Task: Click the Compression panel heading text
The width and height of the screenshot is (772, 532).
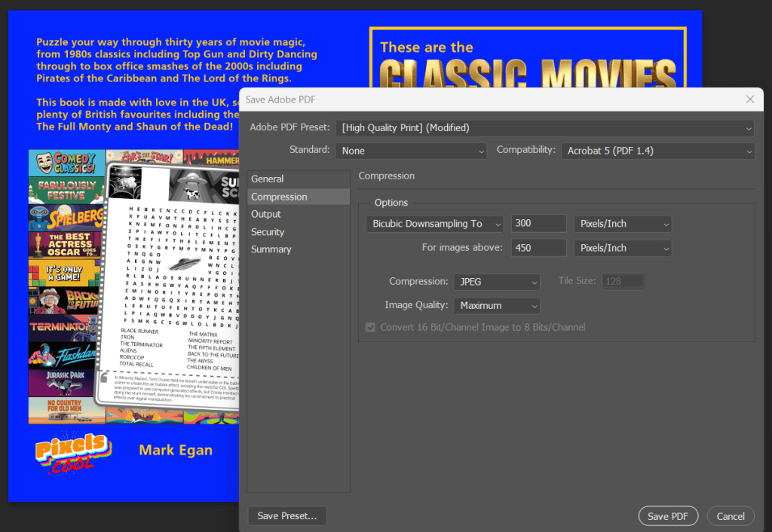Action: (x=387, y=176)
